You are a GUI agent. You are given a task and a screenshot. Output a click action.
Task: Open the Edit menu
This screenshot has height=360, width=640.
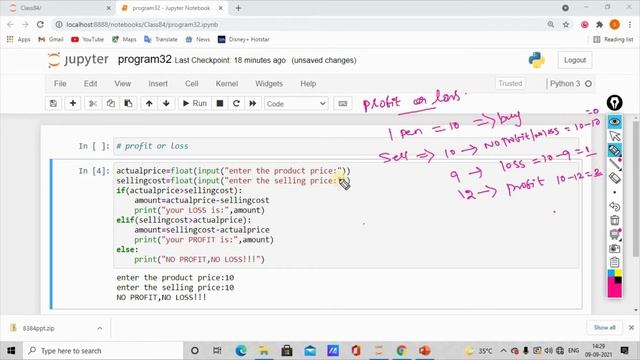tap(90, 84)
